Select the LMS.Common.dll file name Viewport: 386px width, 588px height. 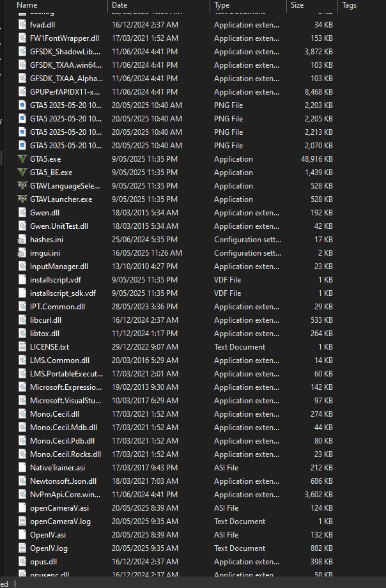(59, 360)
